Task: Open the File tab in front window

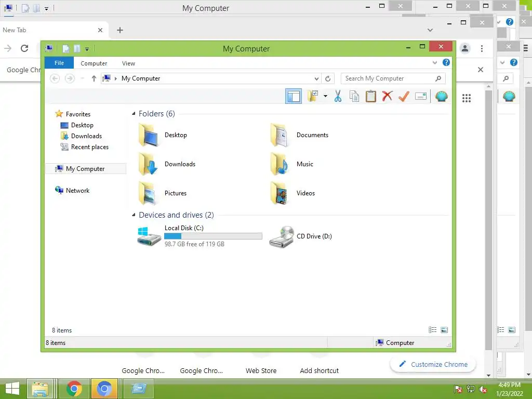Action: pos(59,63)
